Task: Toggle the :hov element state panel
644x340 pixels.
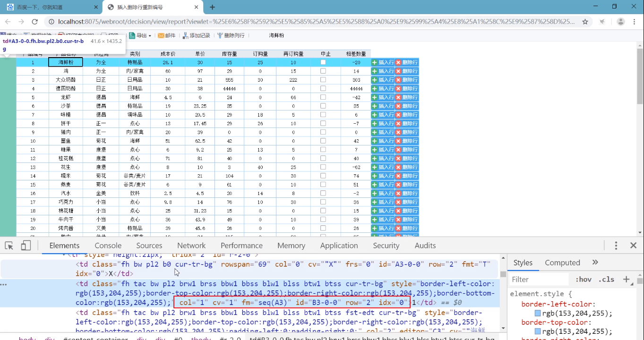Action: 583,279
